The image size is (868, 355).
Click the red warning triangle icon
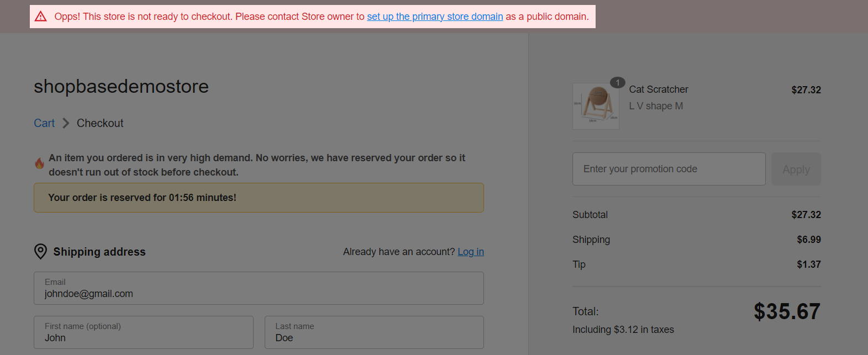(41, 17)
